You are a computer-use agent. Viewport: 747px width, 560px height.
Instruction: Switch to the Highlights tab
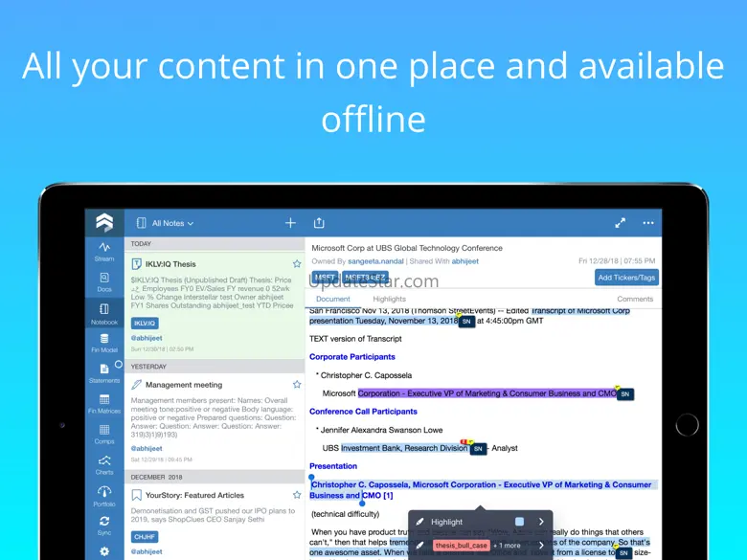coord(389,300)
